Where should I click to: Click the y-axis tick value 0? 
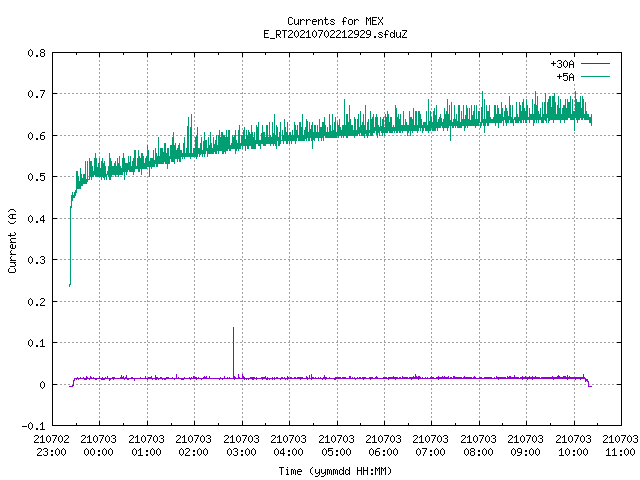point(42,385)
